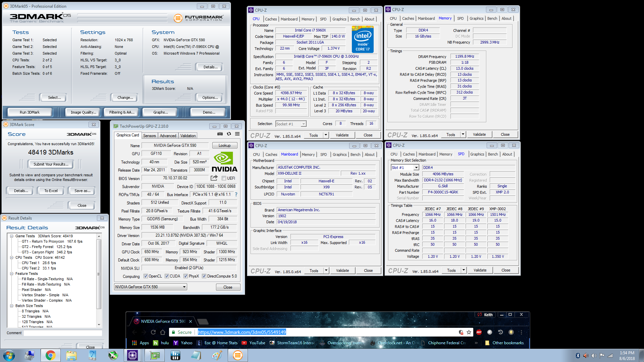Take a GPU-Z screenshot with camera icon

(220, 134)
